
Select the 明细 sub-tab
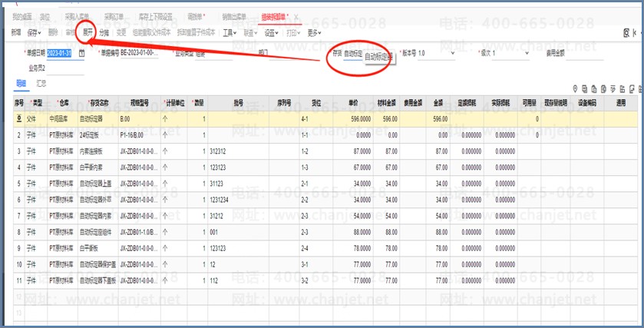pyautogui.click(x=21, y=84)
